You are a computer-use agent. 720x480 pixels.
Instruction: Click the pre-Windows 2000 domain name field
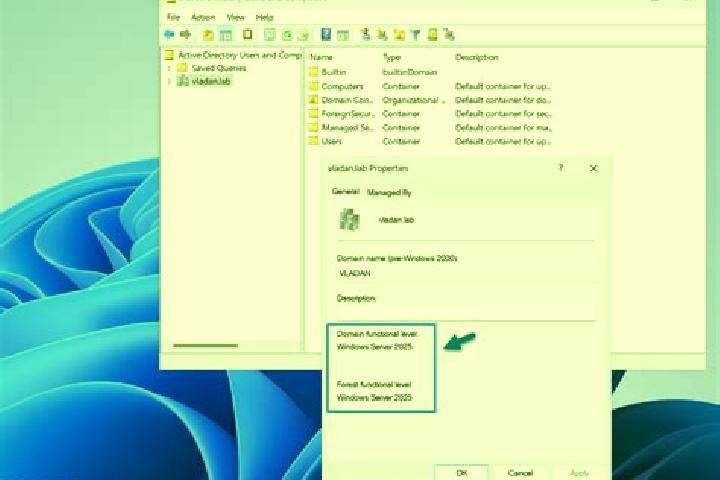click(466, 273)
